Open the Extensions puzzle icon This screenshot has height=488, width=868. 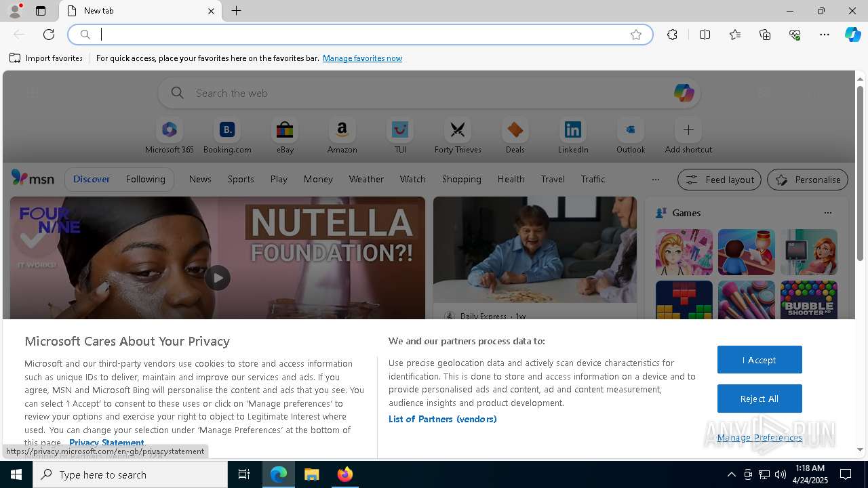pyautogui.click(x=672, y=35)
